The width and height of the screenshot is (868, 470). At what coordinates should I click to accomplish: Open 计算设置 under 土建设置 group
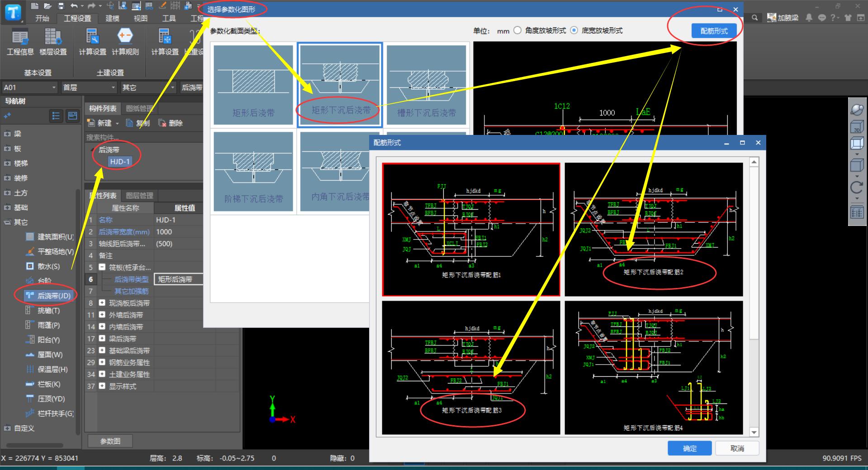(x=92, y=42)
